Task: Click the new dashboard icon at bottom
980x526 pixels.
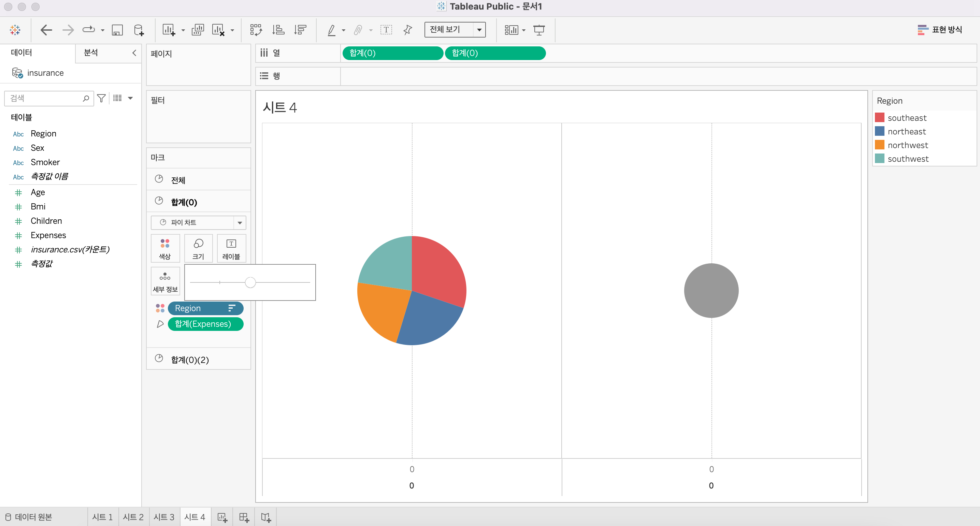Action: click(244, 517)
